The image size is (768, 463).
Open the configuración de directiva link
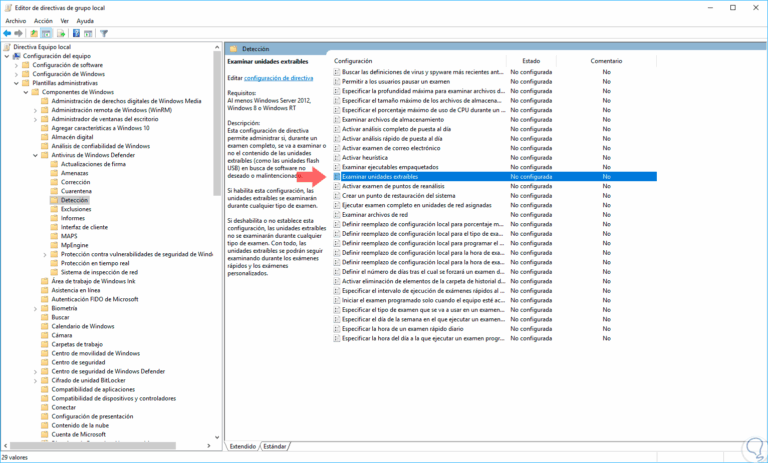(279, 78)
